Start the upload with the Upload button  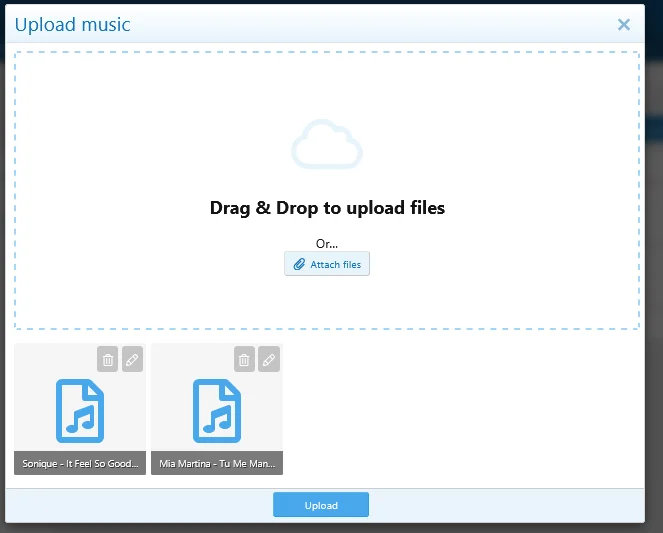321,505
